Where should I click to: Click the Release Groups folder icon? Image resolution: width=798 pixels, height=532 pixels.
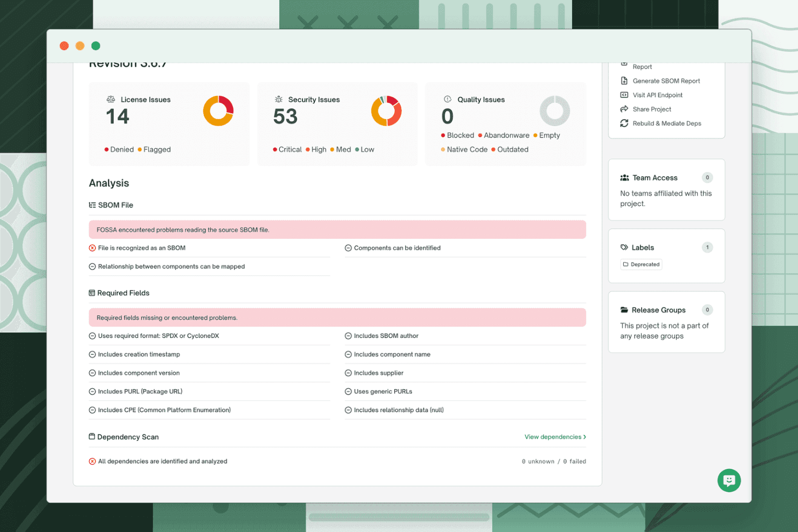click(624, 310)
